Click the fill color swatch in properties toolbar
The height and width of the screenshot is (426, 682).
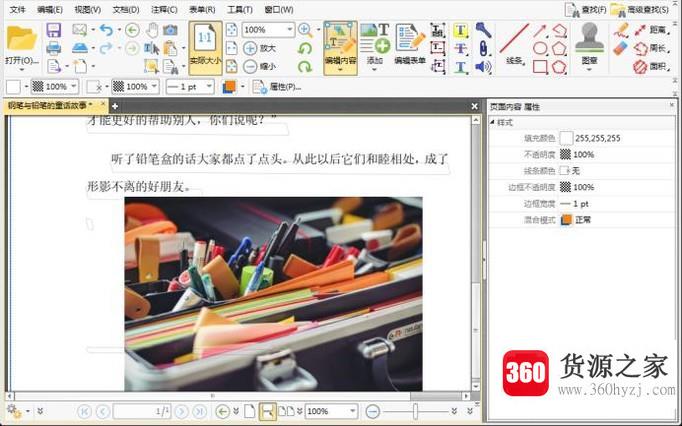click(x=13, y=87)
